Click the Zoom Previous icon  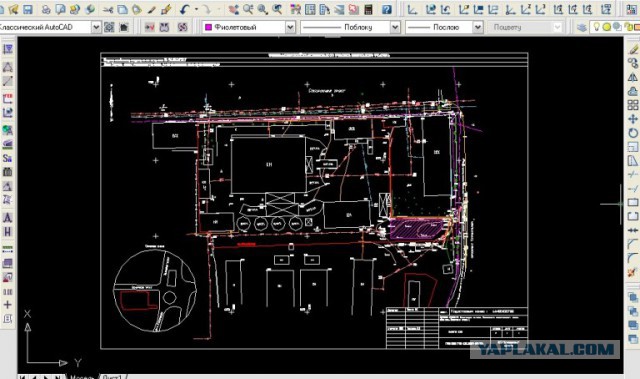(x=277, y=9)
